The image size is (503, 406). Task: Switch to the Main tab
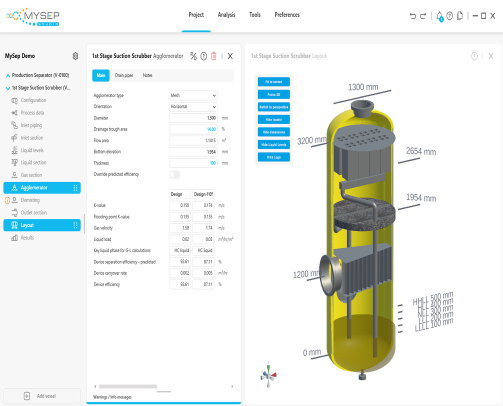101,75
